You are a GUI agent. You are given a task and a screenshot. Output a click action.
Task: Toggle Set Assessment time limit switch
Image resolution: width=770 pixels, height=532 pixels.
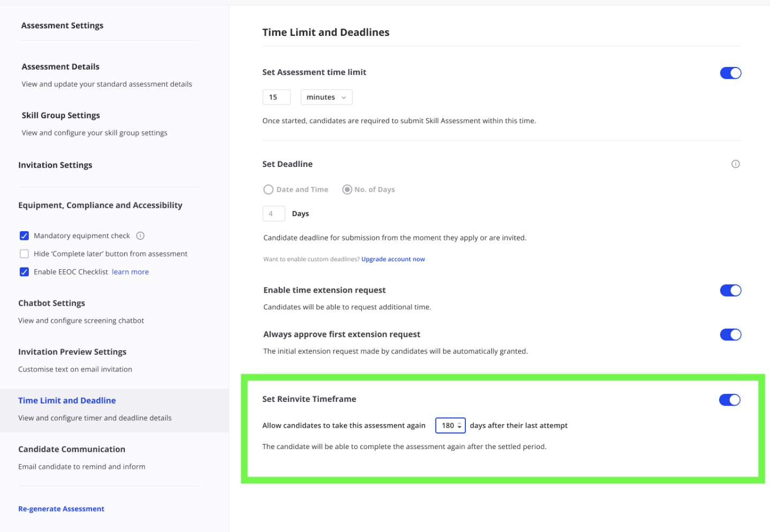point(730,73)
